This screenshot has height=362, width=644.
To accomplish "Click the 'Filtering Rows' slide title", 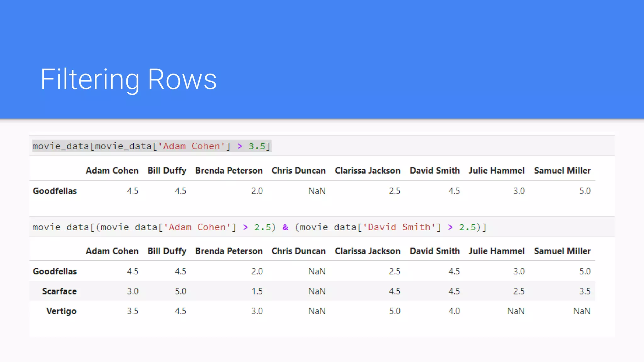I will tap(129, 80).
